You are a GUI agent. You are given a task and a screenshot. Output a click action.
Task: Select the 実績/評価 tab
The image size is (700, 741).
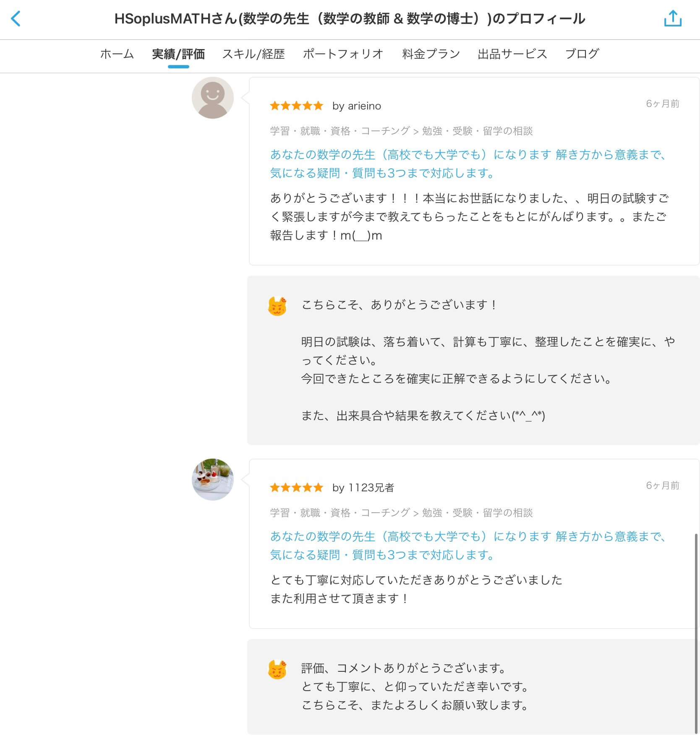178,54
